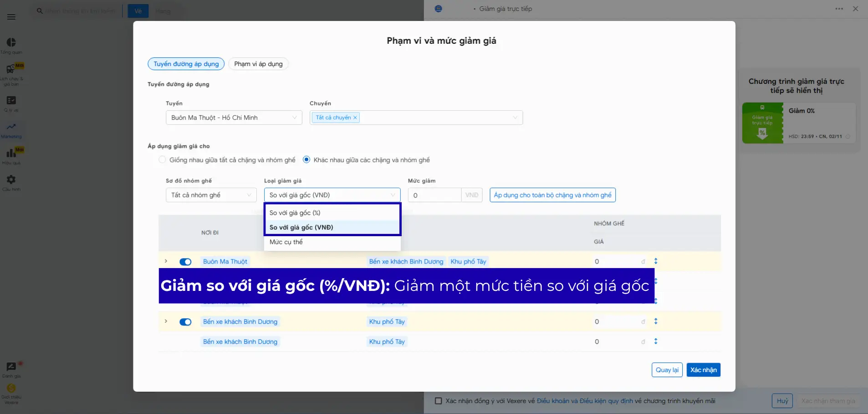Open the Tuyến route dropdown
This screenshot has height=414, width=868.
click(234, 118)
